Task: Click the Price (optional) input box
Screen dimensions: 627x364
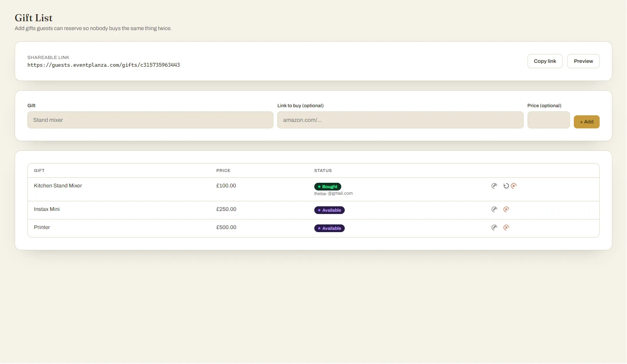Action: tap(548, 120)
